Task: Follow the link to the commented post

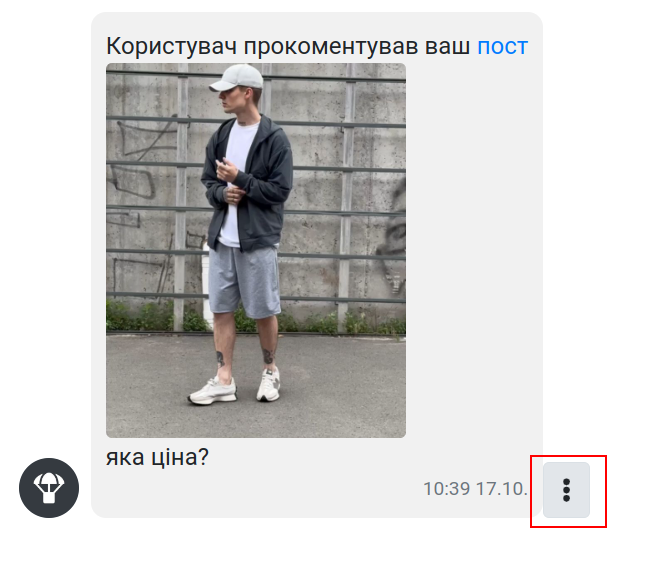Action: tap(502, 46)
